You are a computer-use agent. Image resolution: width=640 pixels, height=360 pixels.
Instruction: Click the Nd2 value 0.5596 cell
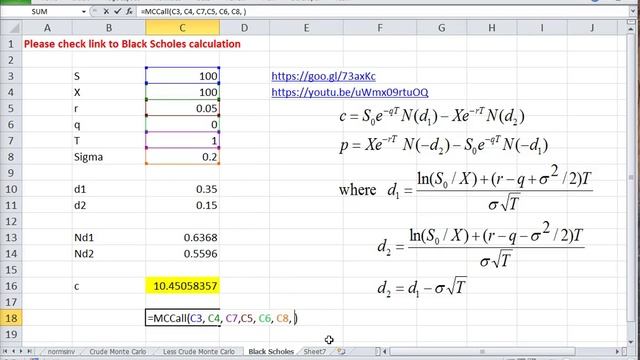coord(182,254)
